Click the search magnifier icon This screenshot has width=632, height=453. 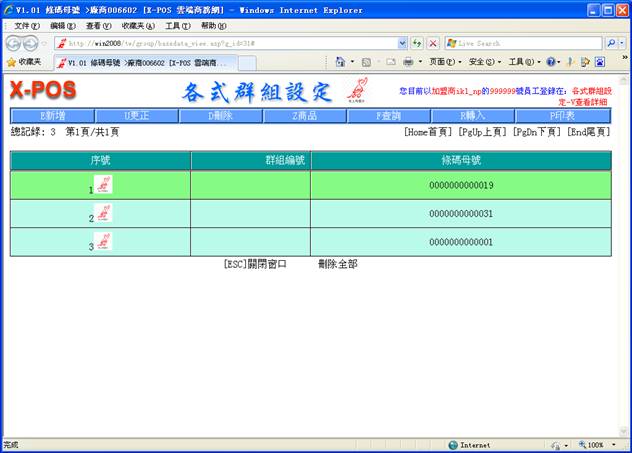point(611,43)
